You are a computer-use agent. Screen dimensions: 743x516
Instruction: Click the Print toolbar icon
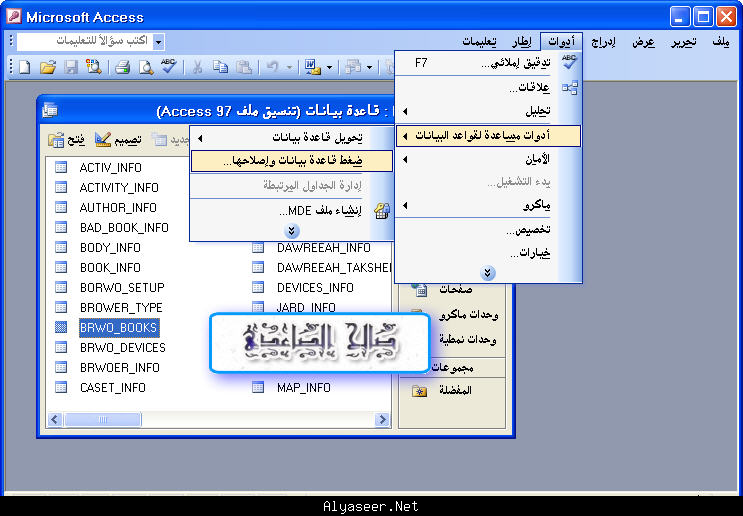[x=123, y=67]
